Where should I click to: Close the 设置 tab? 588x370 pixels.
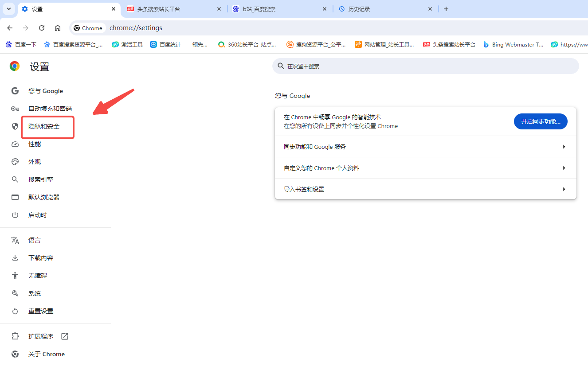(114, 9)
